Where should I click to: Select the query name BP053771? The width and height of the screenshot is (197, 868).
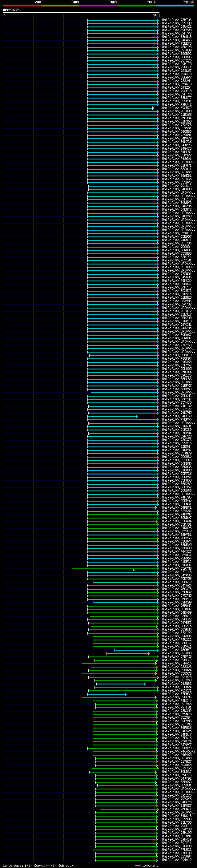[11, 10]
